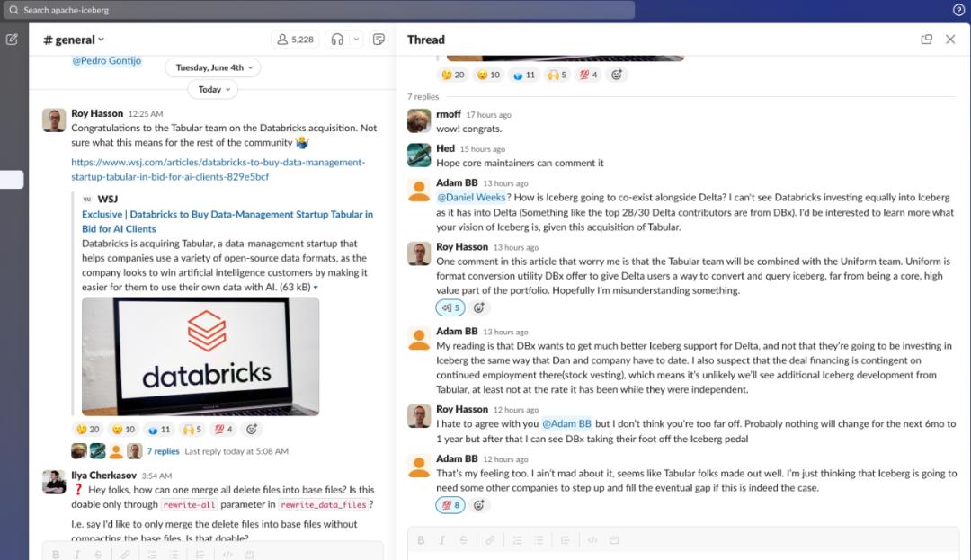Toggle the 100 emoji 8 reaction
This screenshot has height=560, width=971.
point(450,505)
